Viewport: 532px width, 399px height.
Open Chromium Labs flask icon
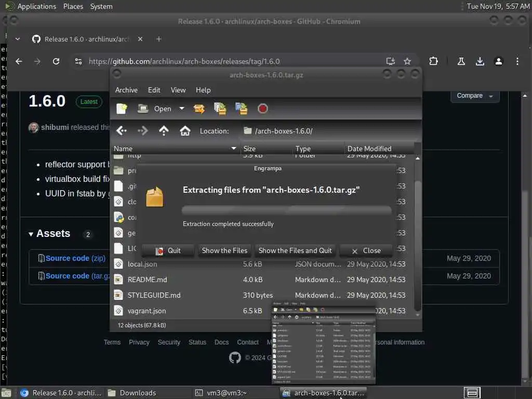tap(461, 61)
